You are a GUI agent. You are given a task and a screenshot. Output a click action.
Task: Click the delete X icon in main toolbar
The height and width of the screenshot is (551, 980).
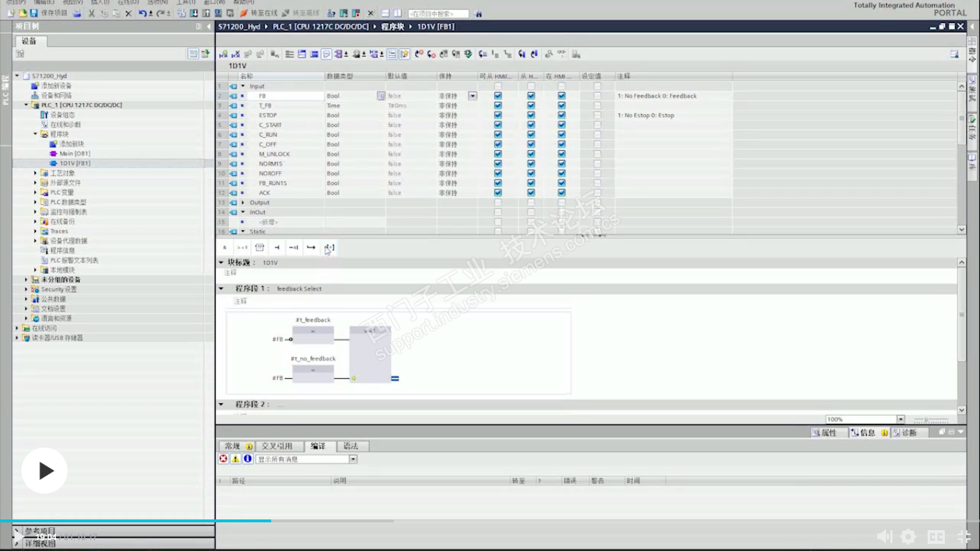pyautogui.click(x=128, y=13)
